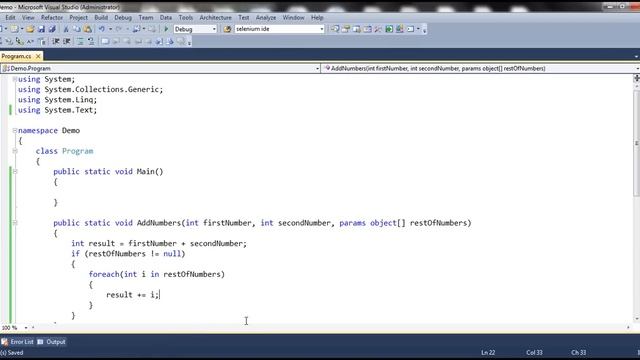Click the Save All toolbar icon
The height and width of the screenshot is (360, 640).
tap(52, 29)
